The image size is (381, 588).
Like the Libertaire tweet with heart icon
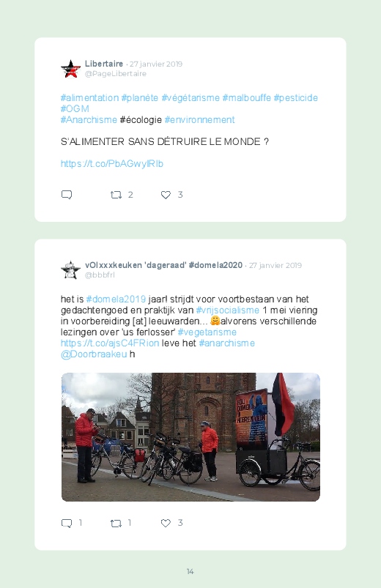pyautogui.click(x=166, y=195)
